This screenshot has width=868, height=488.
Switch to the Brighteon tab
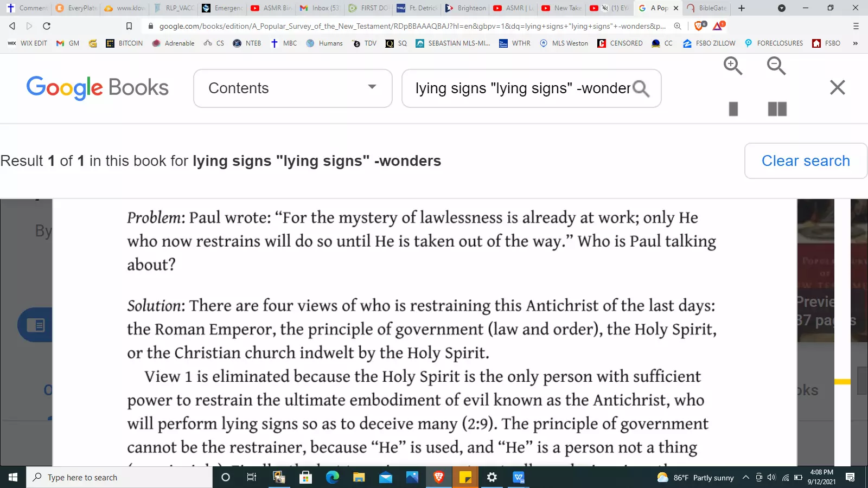(465, 8)
